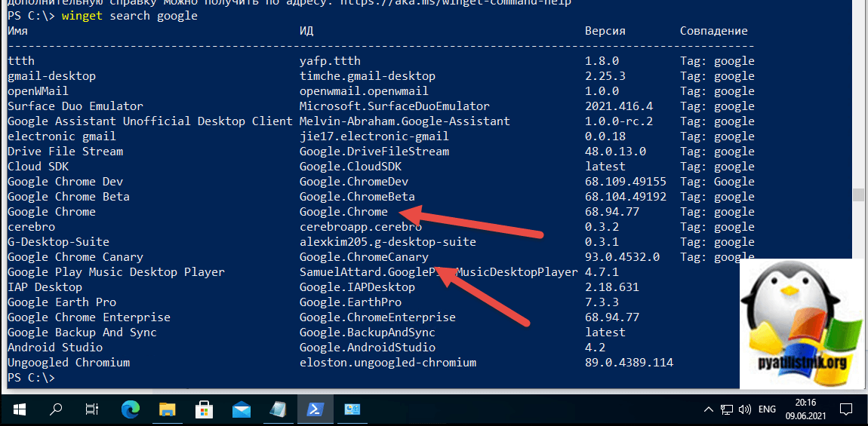Open the Windows Start menu
Screen dimensions: 868x426
(18, 409)
